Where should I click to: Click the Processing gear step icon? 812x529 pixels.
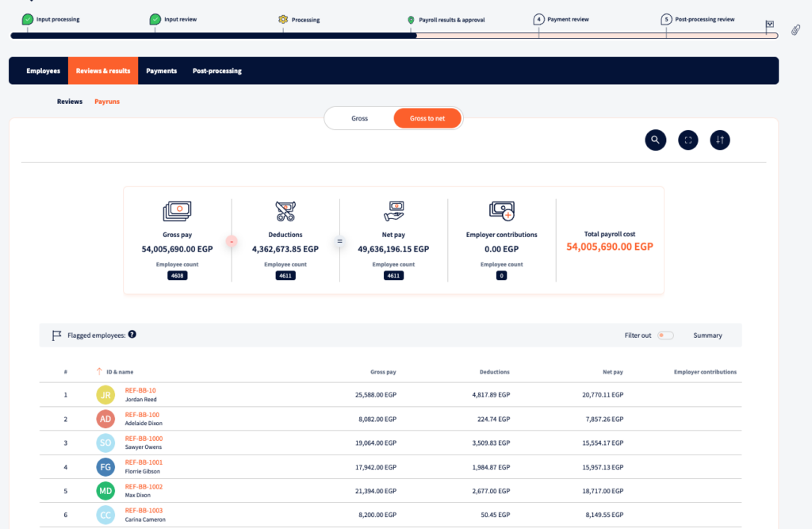(x=283, y=19)
